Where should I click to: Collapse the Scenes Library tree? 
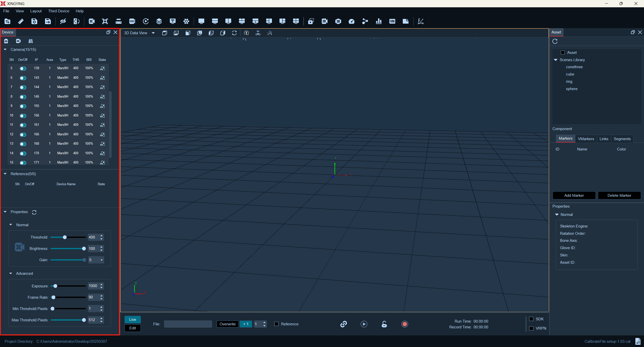555,60
